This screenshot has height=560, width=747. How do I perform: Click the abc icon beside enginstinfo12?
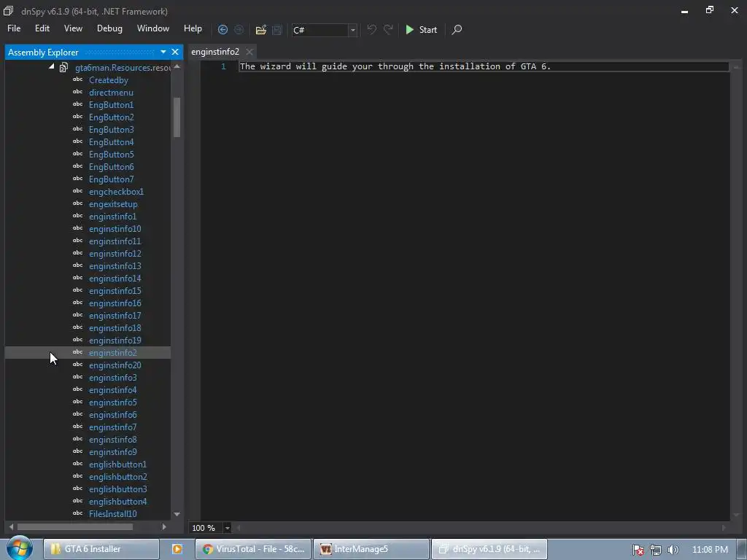click(77, 253)
